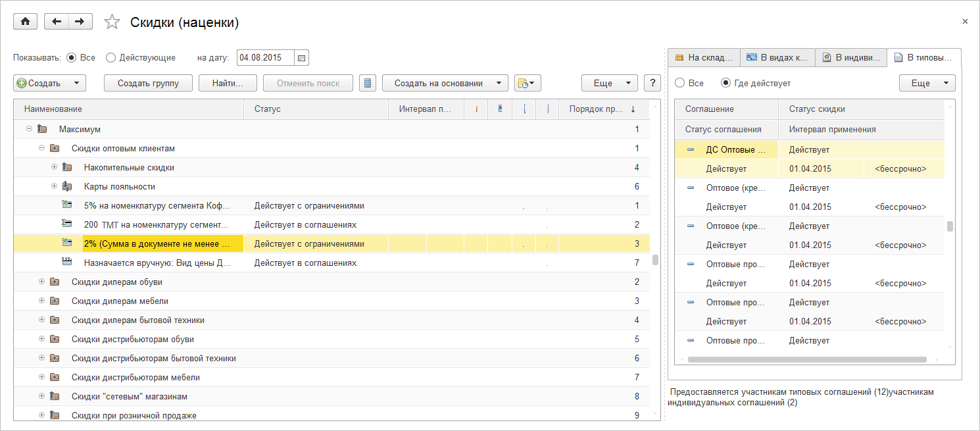Switch to the В индиви… tab
980x431 pixels.
(x=851, y=58)
